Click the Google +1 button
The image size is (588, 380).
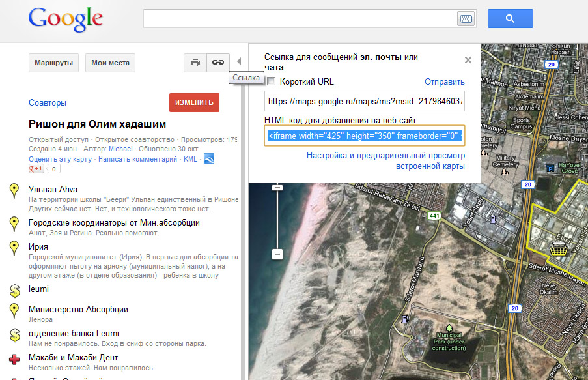click(36, 169)
